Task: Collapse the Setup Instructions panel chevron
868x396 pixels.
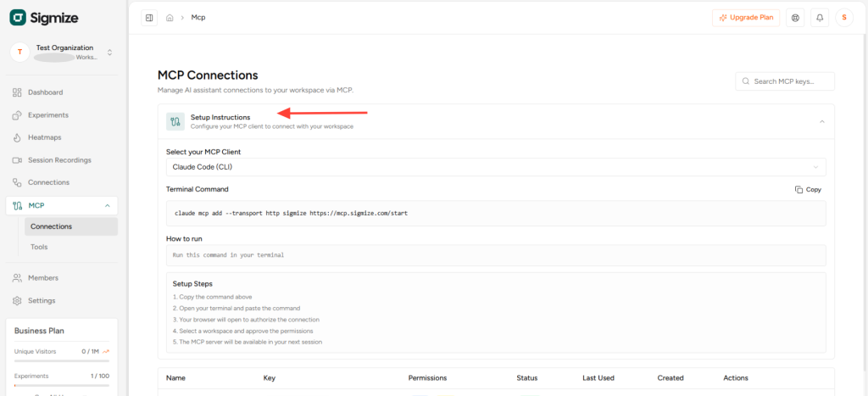Action: (822, 121)
